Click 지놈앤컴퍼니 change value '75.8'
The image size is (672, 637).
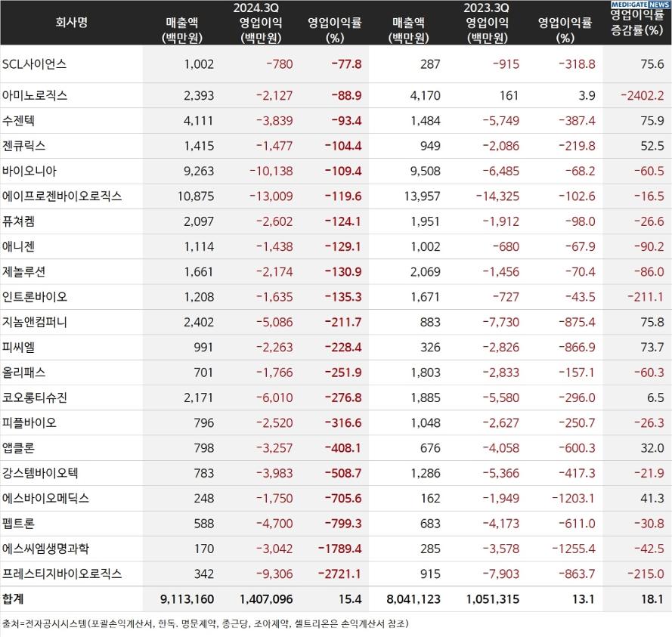click(x=652, y=322)
